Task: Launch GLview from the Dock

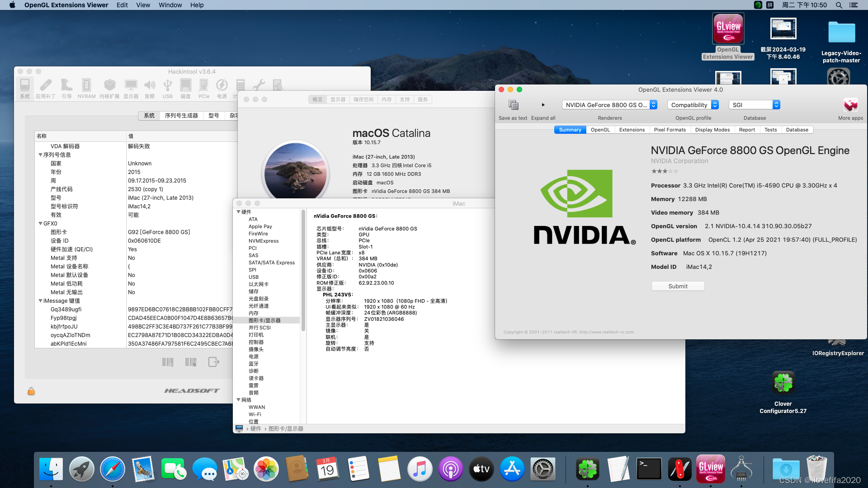Action: point(710,469)
